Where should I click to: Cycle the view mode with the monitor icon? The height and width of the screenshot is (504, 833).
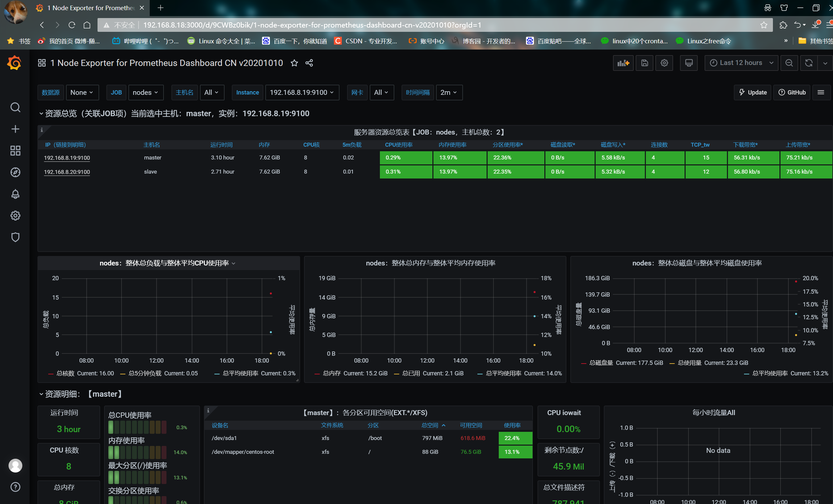pos(689,63)
